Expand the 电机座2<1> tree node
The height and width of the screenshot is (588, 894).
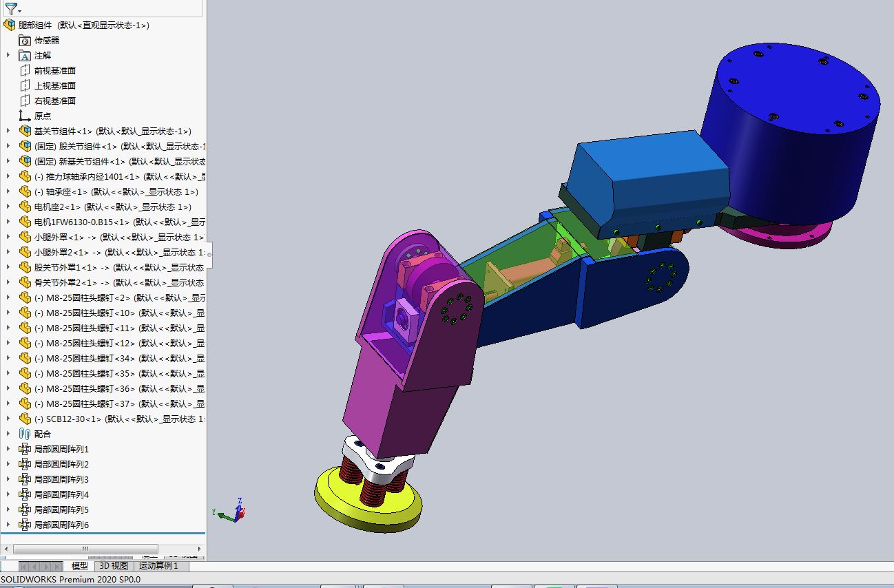click(8, 207)
